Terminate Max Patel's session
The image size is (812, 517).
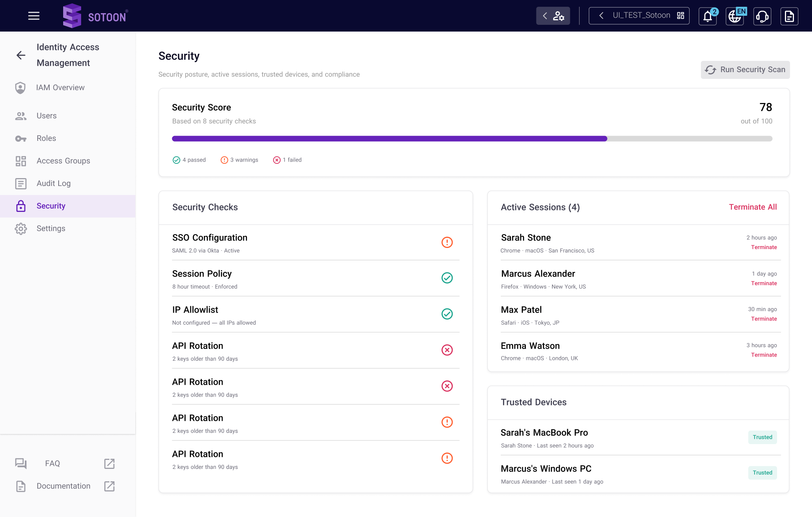coord(764,319)
